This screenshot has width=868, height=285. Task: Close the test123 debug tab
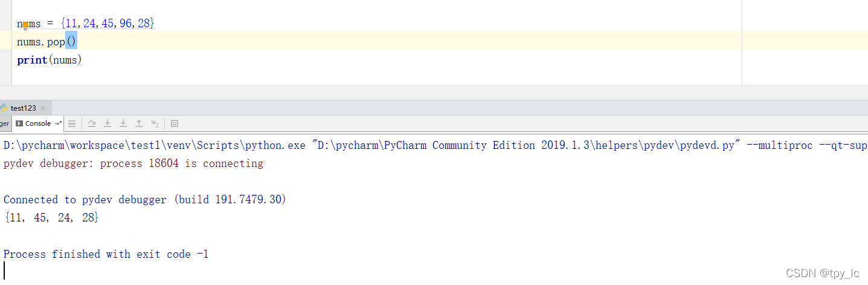(x=43, y=108)
